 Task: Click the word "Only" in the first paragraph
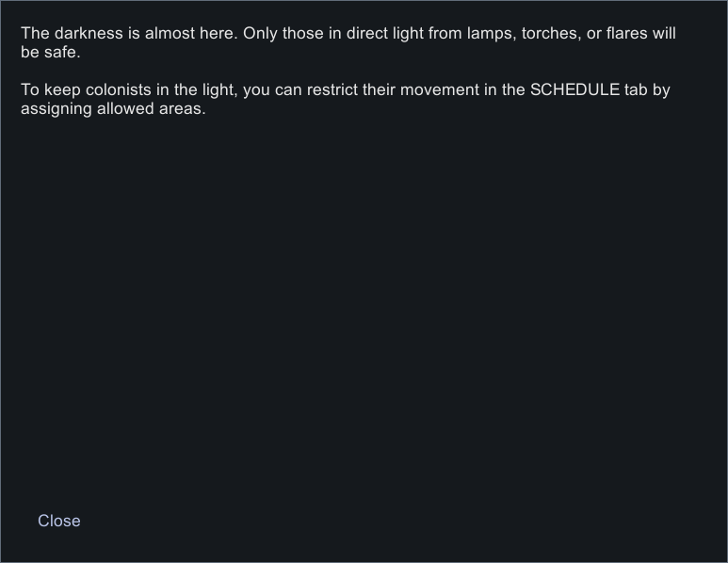[261, 34]
